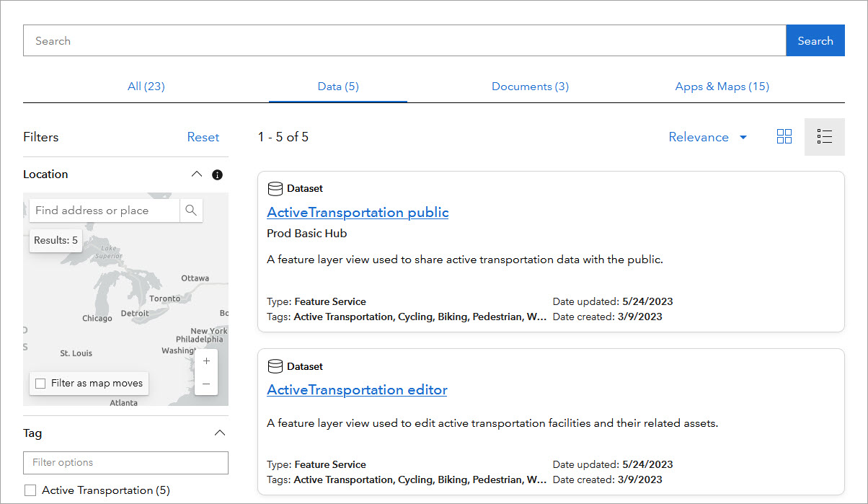Click St. Louis on the map
868x504 pixels.
coord(76,353)
